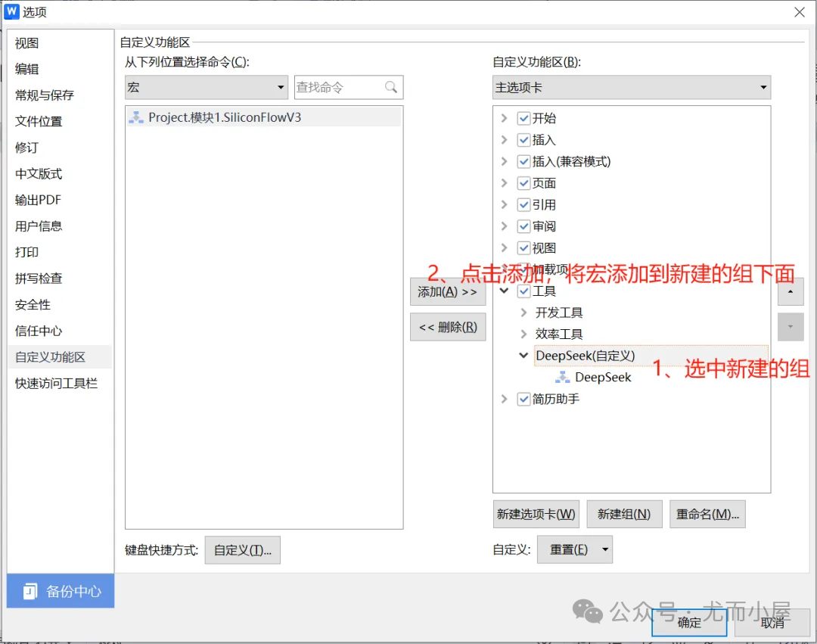Expand the 开始 tree node
Viewport: 817px width, 644px height.
click(x=504, y=118)
